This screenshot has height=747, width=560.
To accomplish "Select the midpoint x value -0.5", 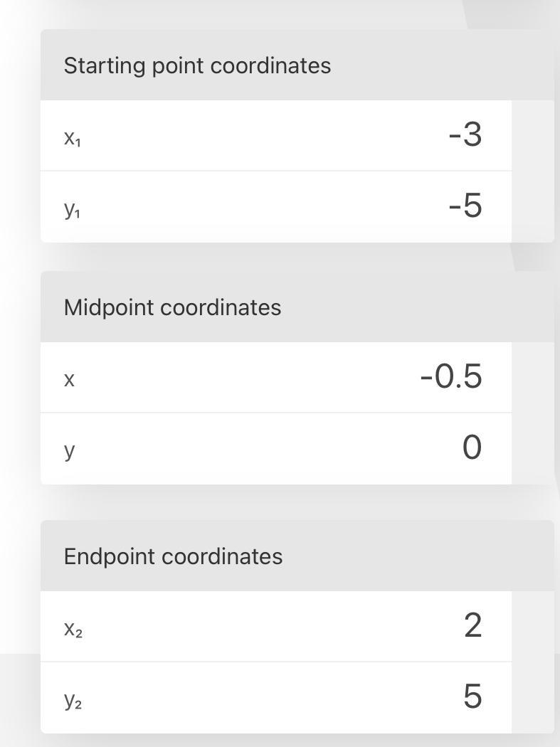I will [450, 377].
